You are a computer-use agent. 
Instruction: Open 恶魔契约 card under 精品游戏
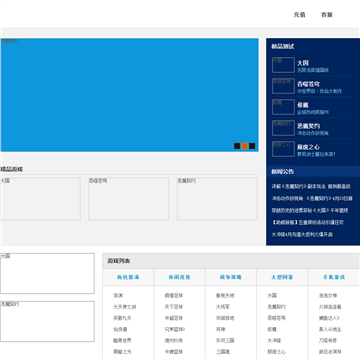tap(217, 199)
